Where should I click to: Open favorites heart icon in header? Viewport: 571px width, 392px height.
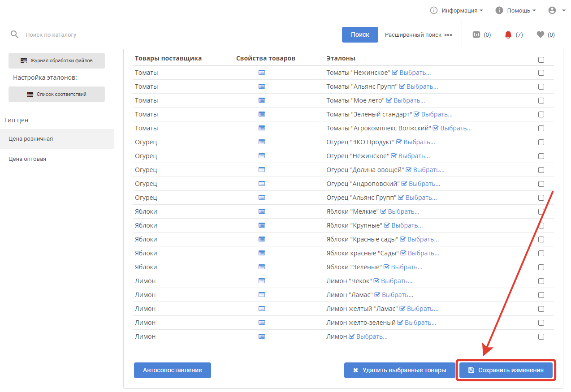(x=540, y=34)
